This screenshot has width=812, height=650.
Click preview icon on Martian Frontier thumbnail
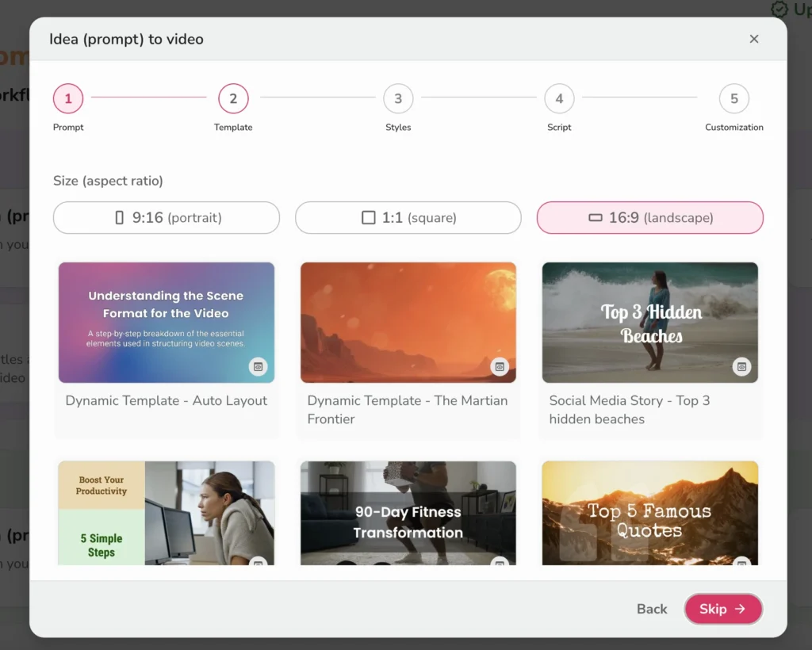point(499,366)
